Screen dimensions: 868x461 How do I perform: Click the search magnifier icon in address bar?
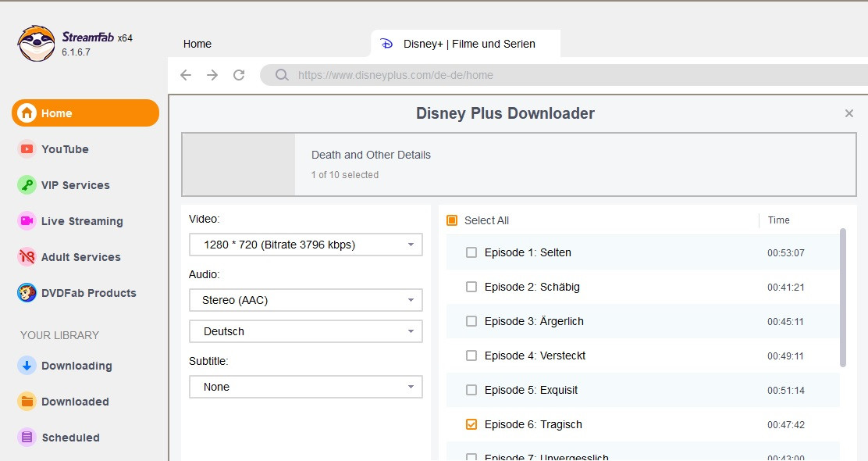coord(282,75)
